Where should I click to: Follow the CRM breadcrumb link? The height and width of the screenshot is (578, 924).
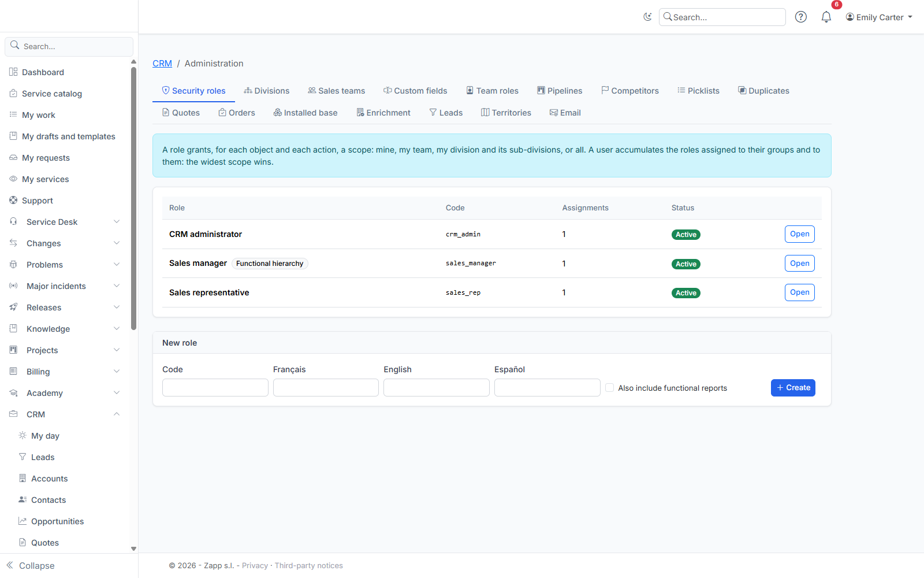click(x=162, y=64)
